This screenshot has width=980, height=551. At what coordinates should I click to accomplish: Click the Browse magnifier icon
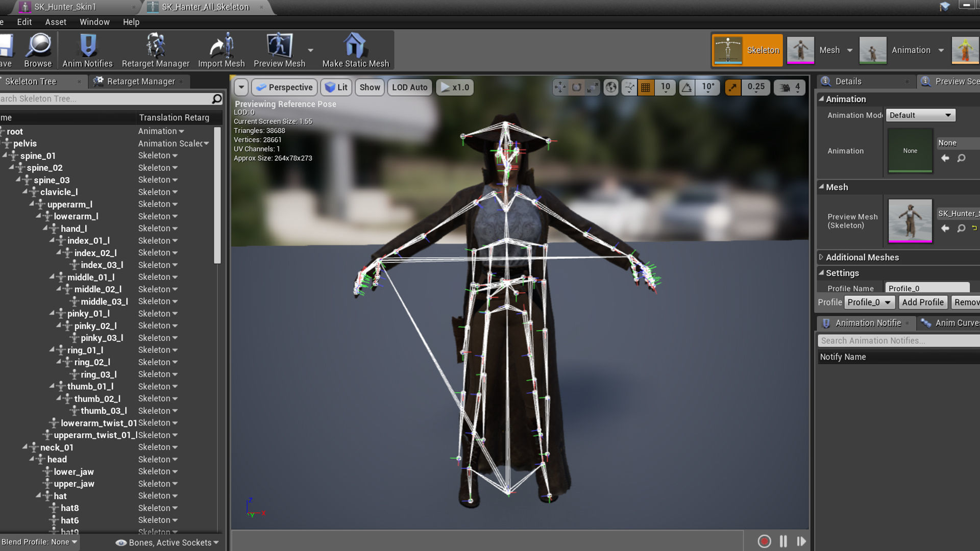coord(38,50)
